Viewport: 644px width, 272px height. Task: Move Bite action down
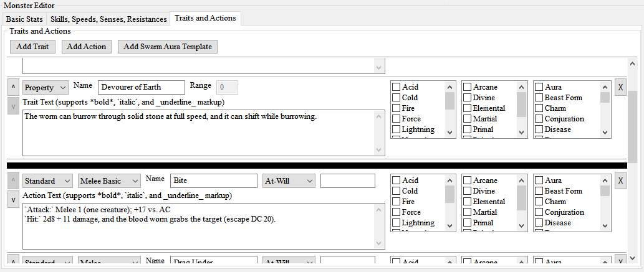click(x=13, y=199)
